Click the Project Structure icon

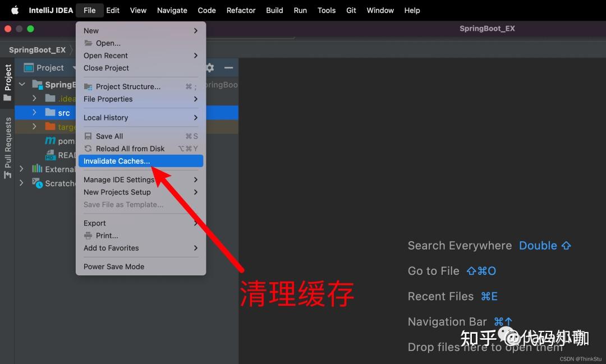(x=88, y=86)
